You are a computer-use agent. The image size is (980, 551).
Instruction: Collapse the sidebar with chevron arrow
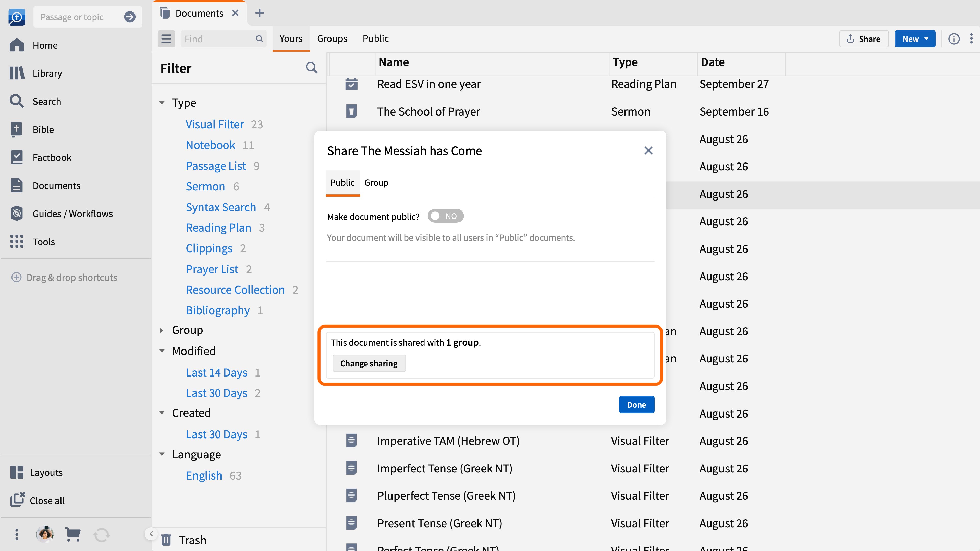click(x=151, y=534)
